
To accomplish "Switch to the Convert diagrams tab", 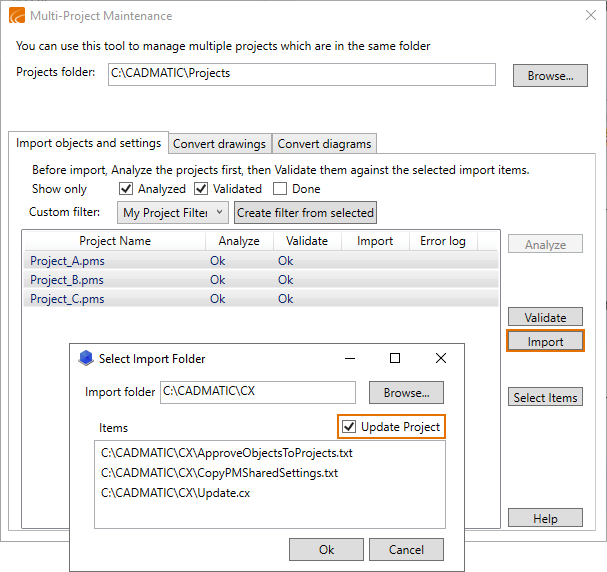I will (324, 144).
